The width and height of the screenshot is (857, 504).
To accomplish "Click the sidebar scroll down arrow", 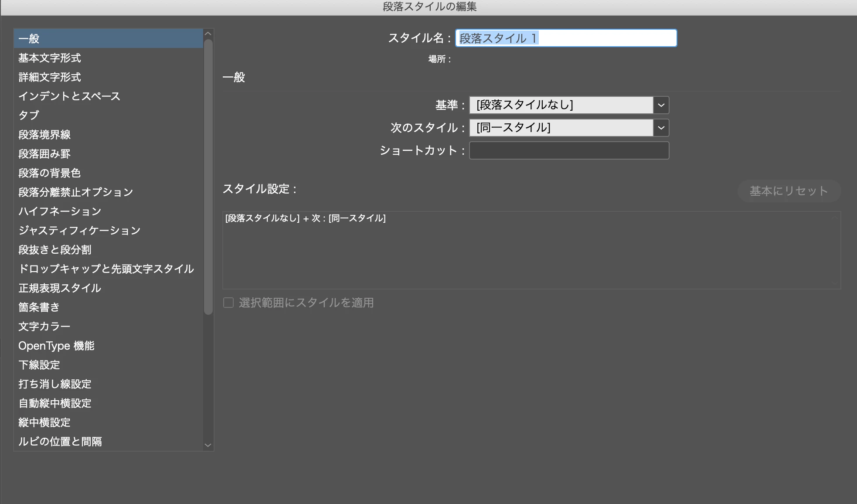I will (x=208, y=445).
